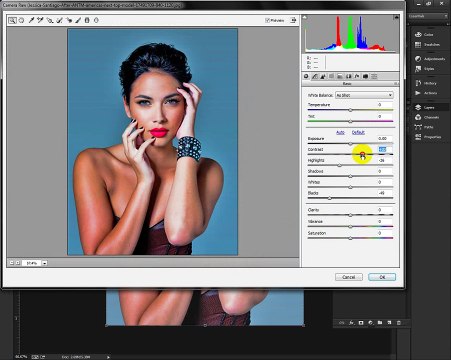The image size is (451, 360).
Task: Zoom out with the minus button
Action: pos(12,263)
